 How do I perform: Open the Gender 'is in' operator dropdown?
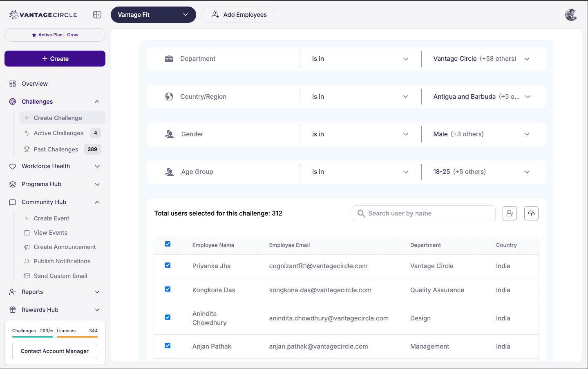[x=360, y=134]
